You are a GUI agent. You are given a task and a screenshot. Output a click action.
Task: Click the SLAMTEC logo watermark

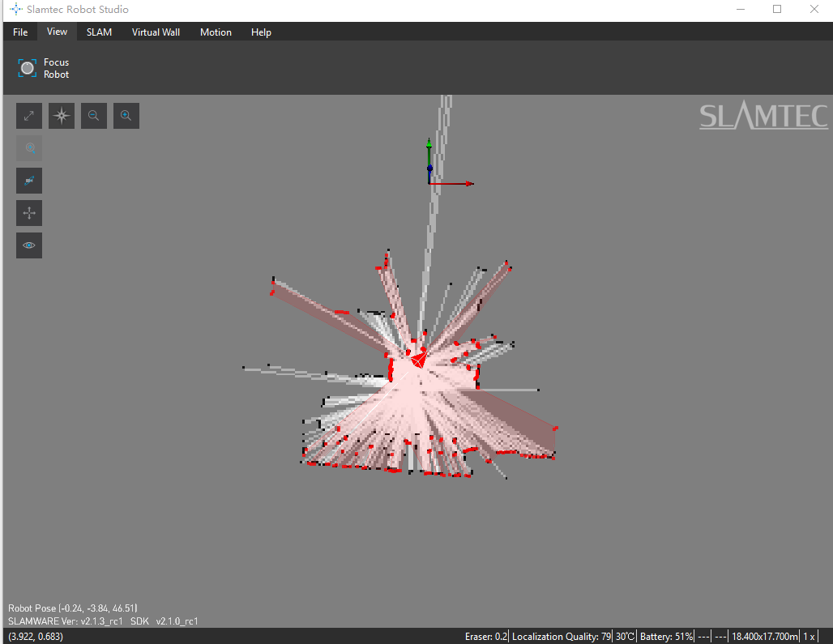click(763, 117)
